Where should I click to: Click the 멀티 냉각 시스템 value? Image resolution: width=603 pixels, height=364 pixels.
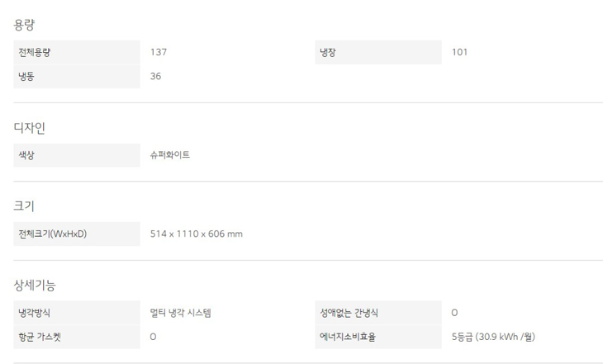(181, 313)
